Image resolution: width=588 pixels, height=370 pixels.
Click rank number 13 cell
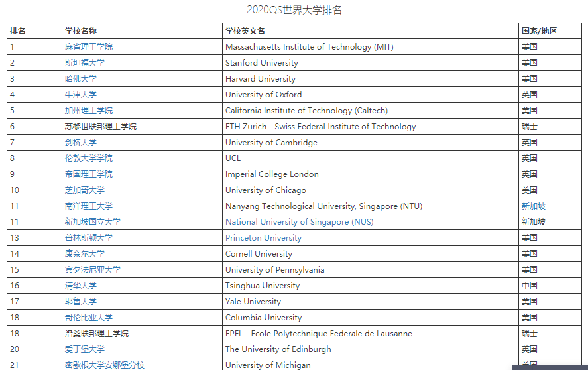coord(34,238)
